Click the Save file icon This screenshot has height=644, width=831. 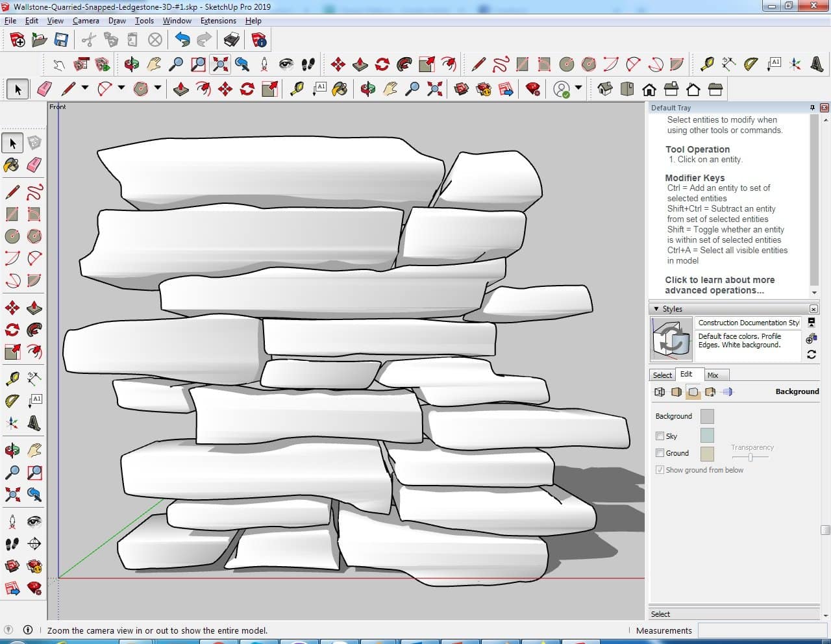coord(61,40)
